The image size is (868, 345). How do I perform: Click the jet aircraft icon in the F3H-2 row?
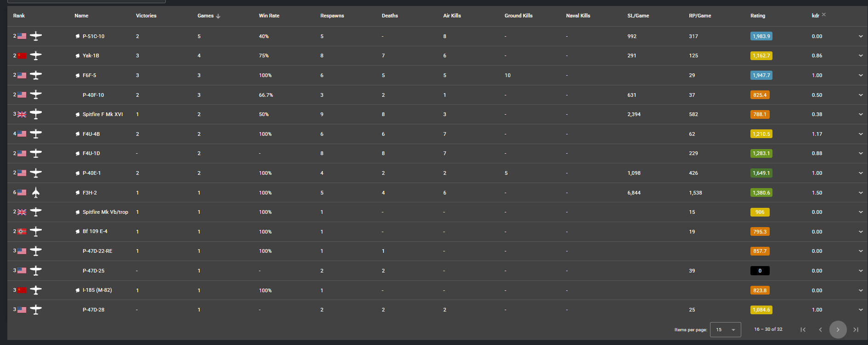pos(36,193)
